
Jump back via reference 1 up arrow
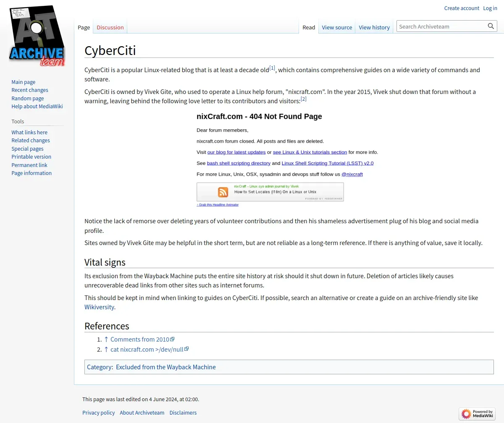(x=106, y=339)
